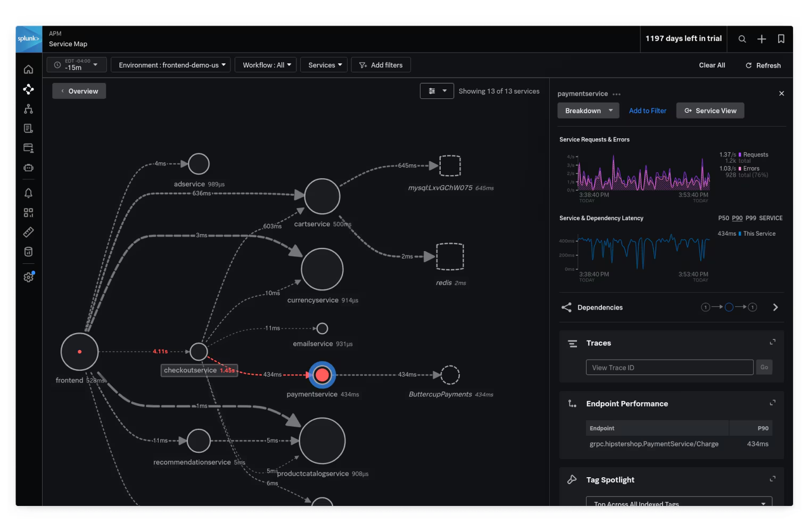Open the Dashboards grid icon in sidebar
The image size is (809, 532).
pos(28,212)
